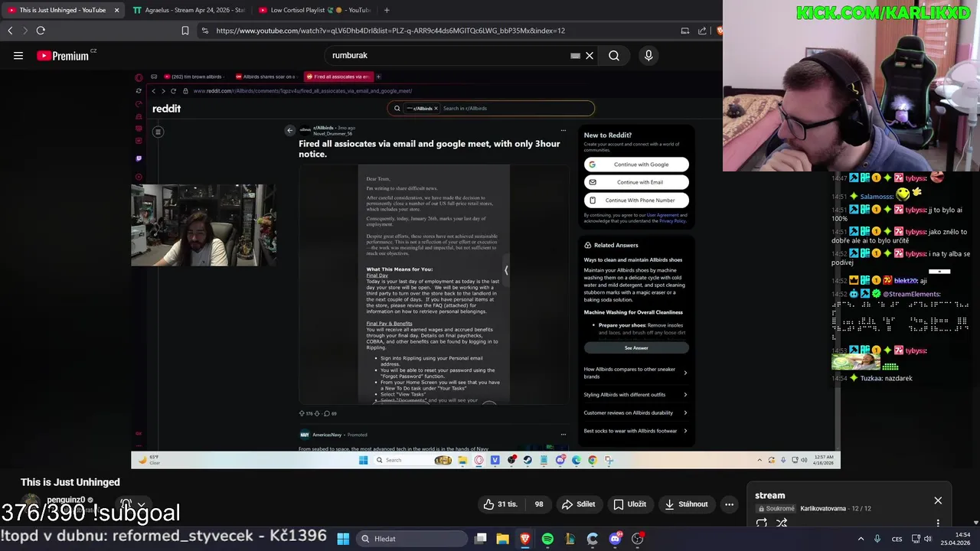
Task: Open site settings icon left of URL
Action: pyautogui.click(x=204, y=31)
